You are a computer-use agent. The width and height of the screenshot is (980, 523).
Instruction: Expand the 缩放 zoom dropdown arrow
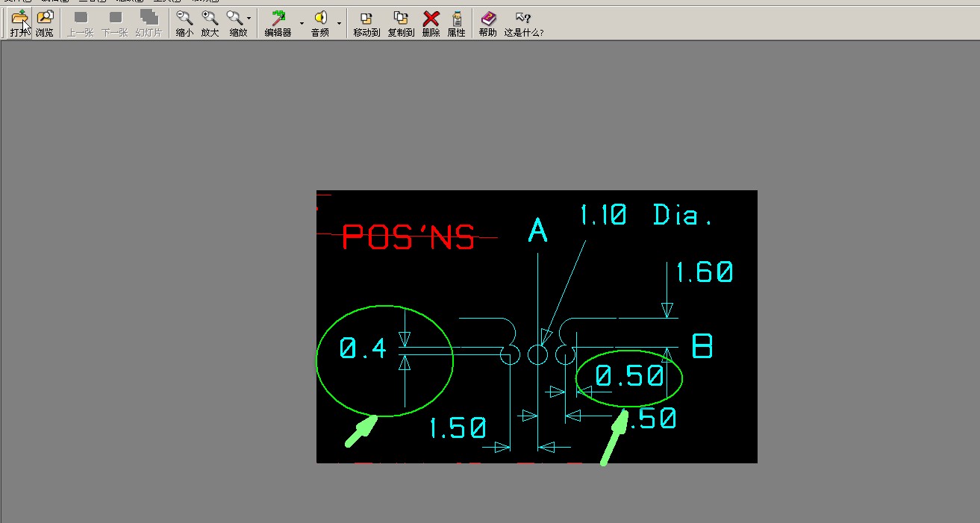(249, 23)
